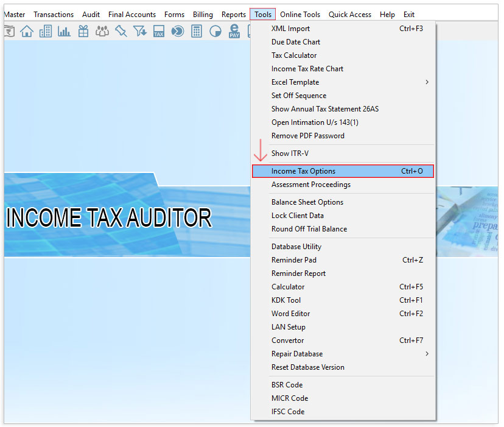This screenshot has height=427, width=504.
Task: Open the Forms menu
Action: click(x=174, y=15)
